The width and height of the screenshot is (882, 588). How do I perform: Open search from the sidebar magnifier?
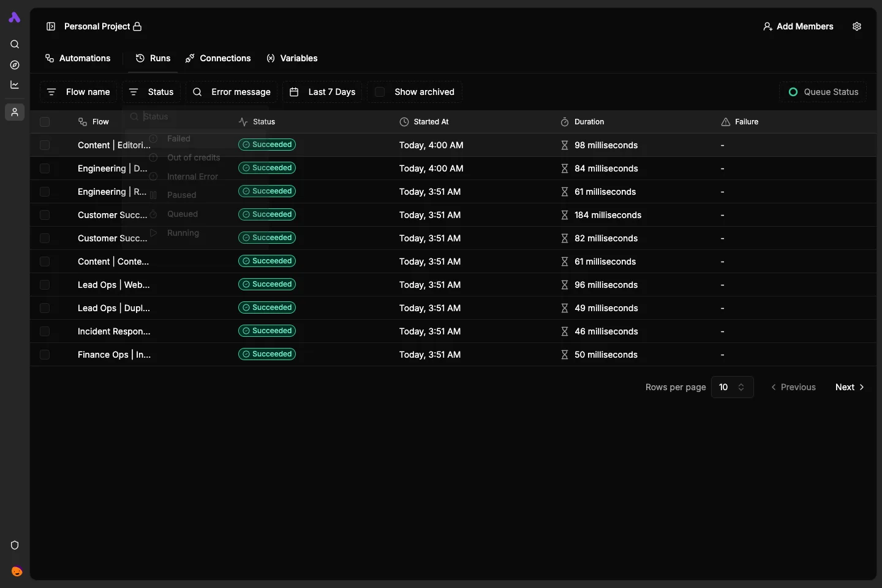click(x=15, y=44)
